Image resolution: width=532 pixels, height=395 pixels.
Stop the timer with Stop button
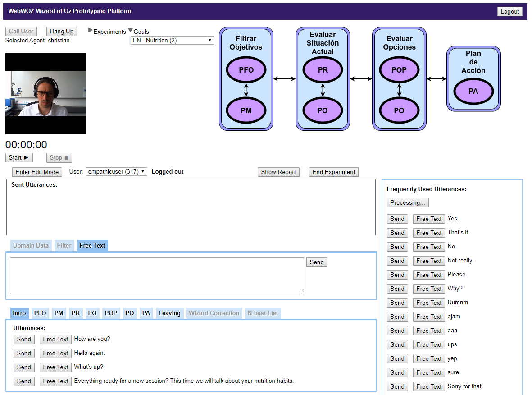(59, 157)
